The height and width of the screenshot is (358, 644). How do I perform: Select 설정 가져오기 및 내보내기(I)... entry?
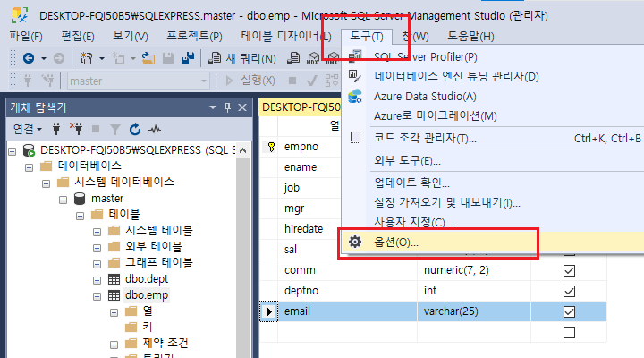447,202
